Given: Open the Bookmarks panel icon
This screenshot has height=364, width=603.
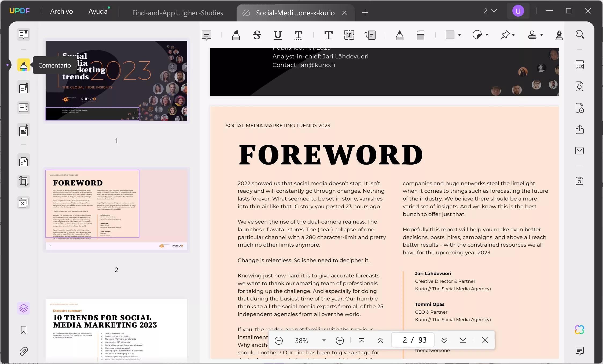Looking at the screenshot, I should coord(24,330).
